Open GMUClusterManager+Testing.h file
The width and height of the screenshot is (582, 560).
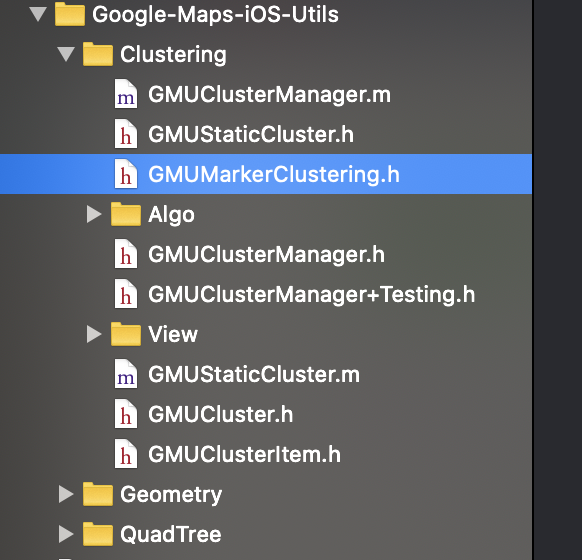(312, 295)
